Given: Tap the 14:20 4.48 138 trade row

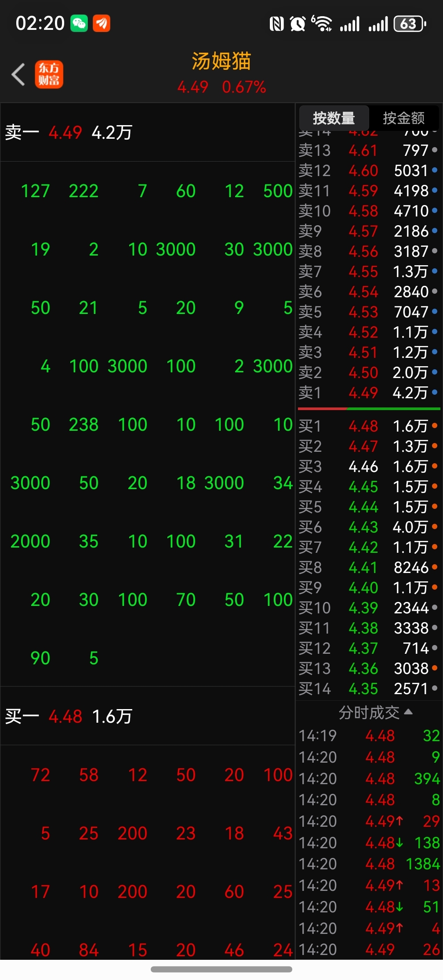Looking at the screenshot, I should coord(369,843).
